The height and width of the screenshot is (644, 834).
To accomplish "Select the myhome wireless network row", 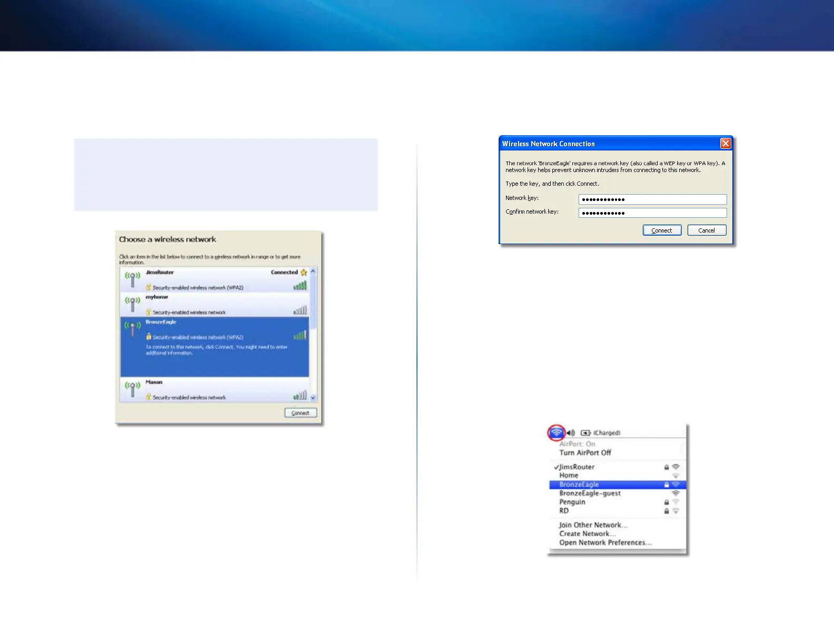I will point(215,305).
